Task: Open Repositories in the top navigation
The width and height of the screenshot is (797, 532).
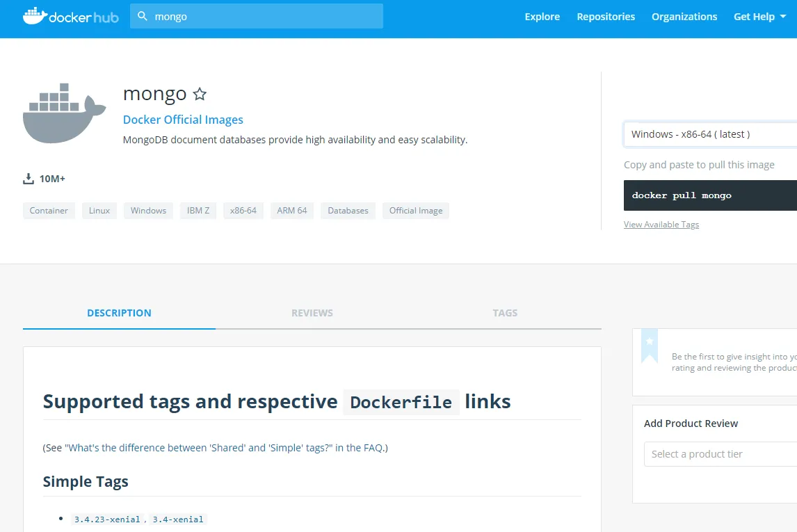Action: click(x=606, y=17)
